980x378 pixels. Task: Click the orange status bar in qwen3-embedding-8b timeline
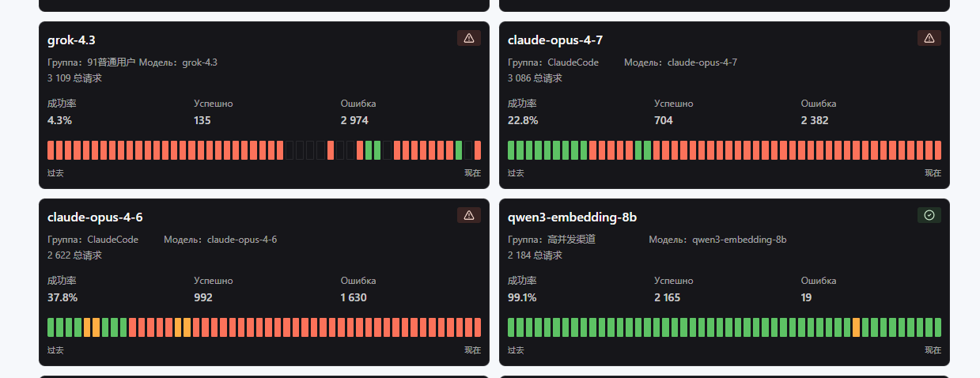coord(857,327)
